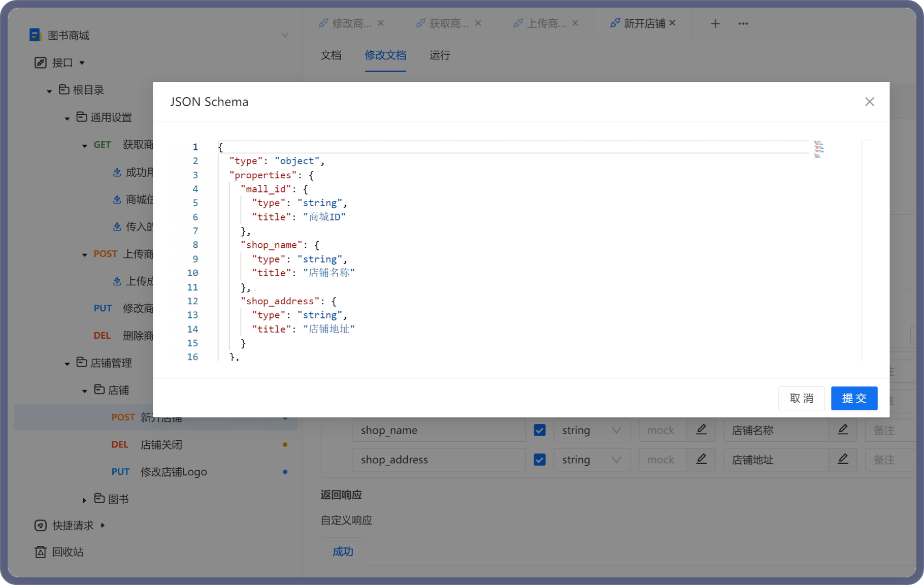This screenshot has width=924, height=585.
Task: Open the 回收站 recycle bin icon
Action: (40, 552)
